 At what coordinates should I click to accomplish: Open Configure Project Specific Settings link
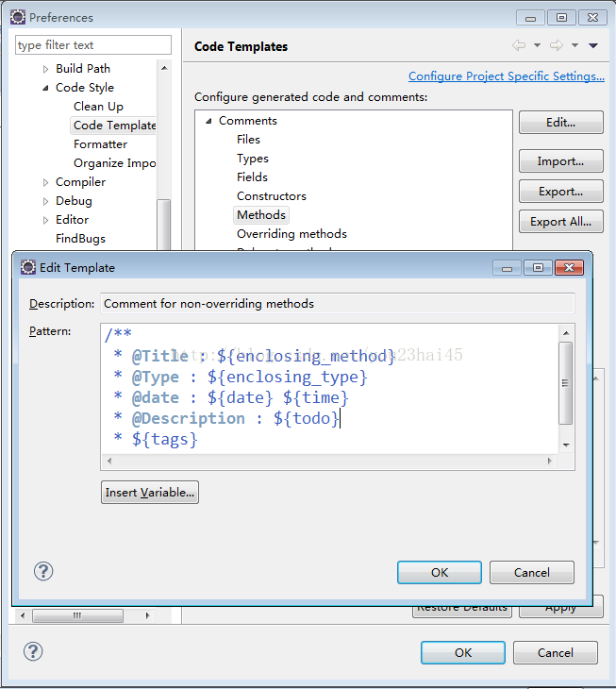coord(507,76)
